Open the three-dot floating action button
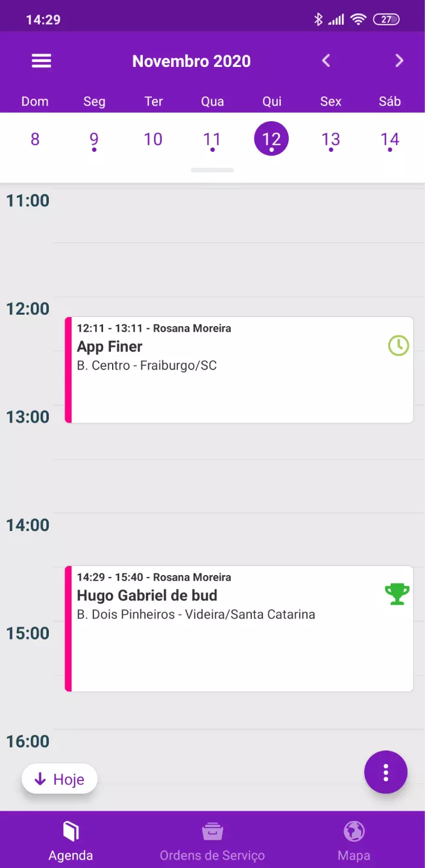This screenshot has width=425, height=868. [386, 772]
